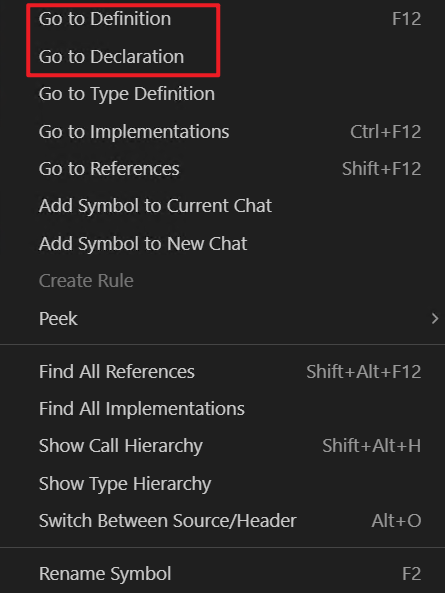
Task: Open the Peek submenu item
Action: [x=222, y=318]
